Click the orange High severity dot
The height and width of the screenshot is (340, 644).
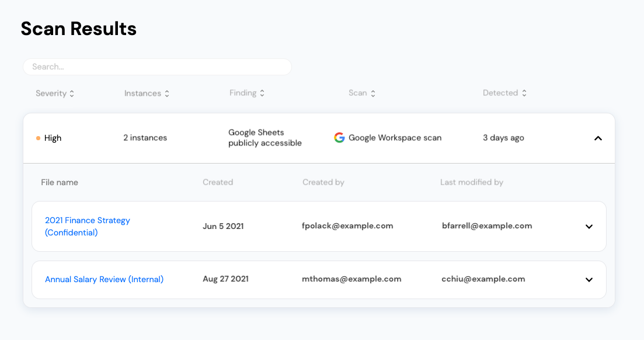(38, 138)
